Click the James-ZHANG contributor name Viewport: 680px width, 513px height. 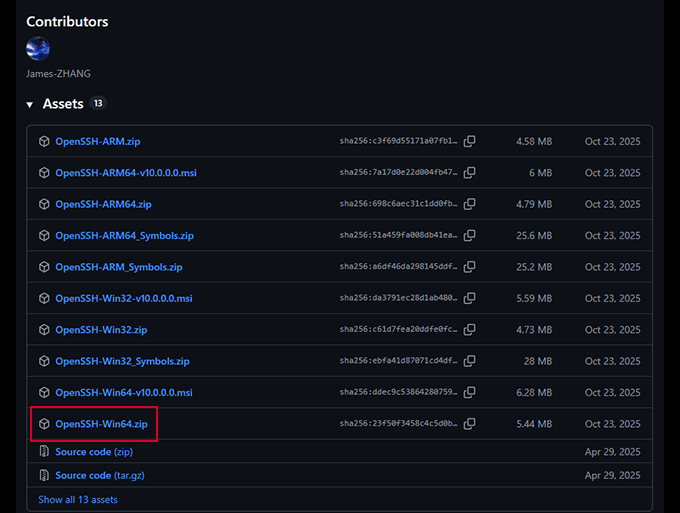58,74
